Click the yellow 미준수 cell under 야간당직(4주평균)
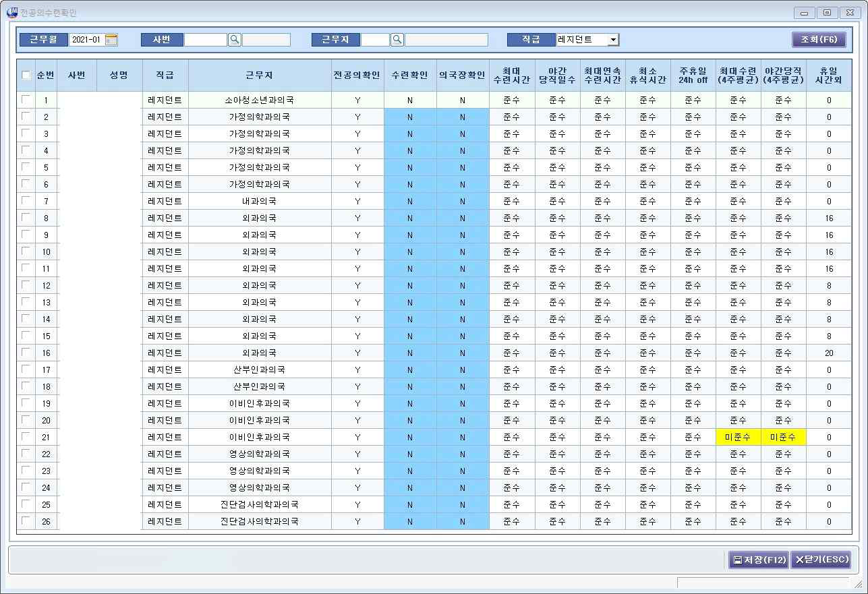 [x=783, y=437]
